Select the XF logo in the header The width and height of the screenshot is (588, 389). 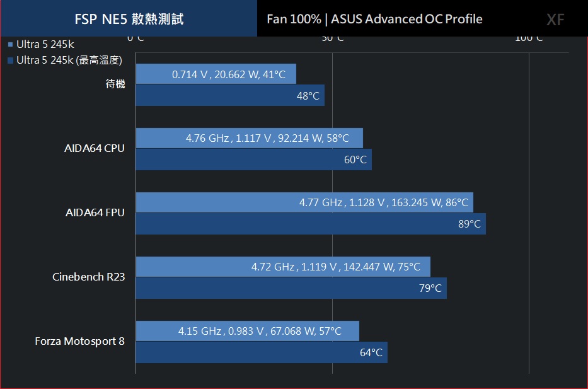tap(555, 20)
